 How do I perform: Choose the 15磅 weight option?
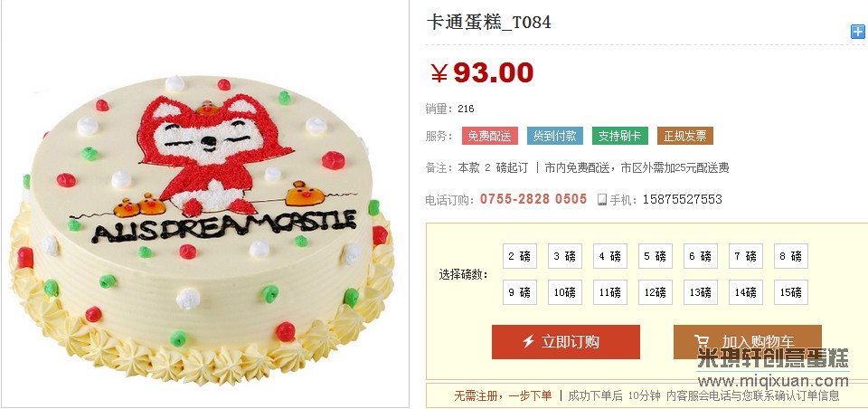(x=791, y=292)
